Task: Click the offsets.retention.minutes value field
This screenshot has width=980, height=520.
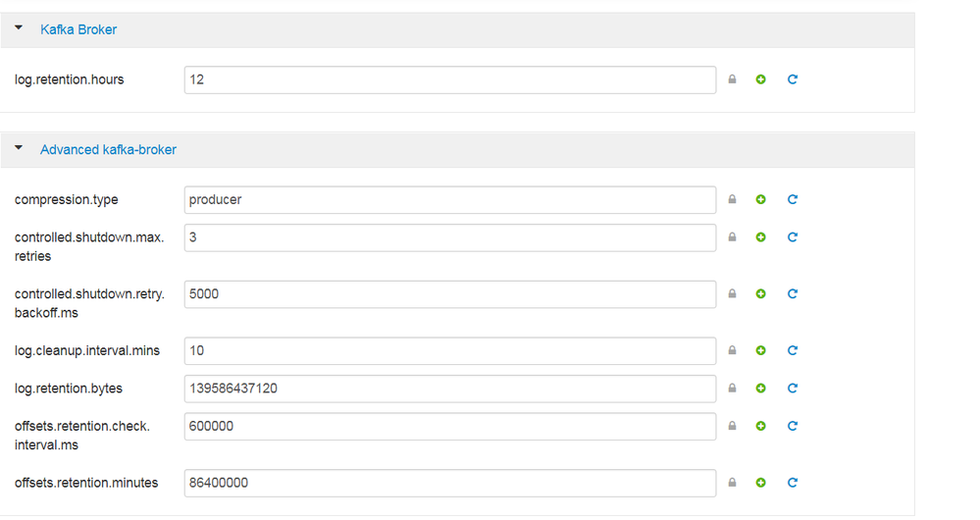Action: coord(449,483)
